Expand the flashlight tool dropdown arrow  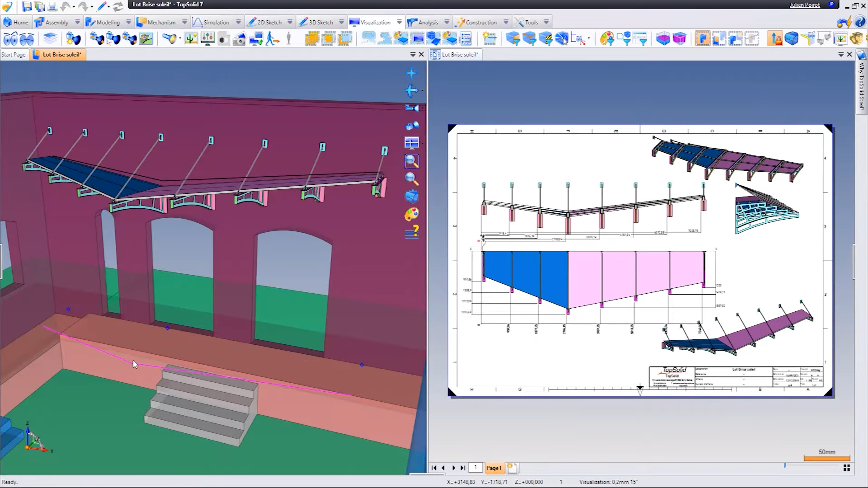180,39
